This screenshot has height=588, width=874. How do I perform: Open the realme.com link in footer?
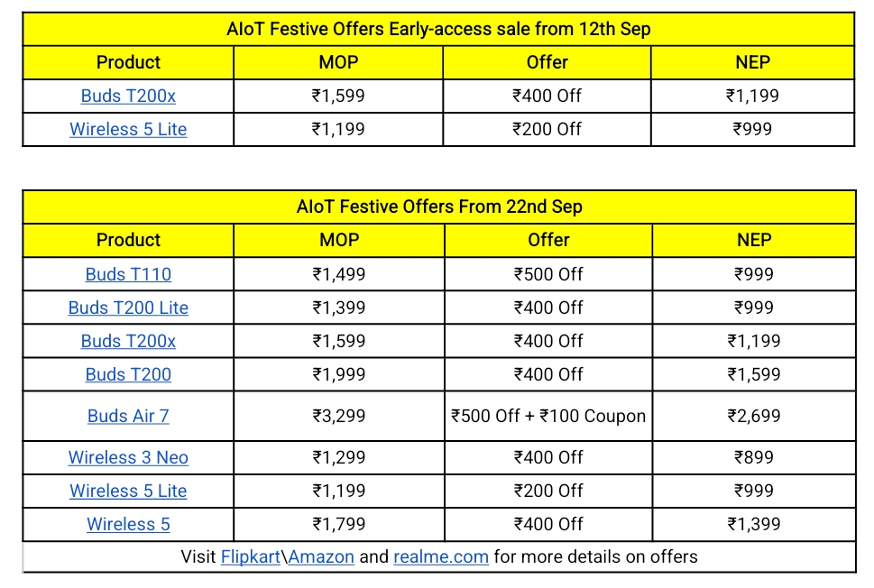coord(441,556)
